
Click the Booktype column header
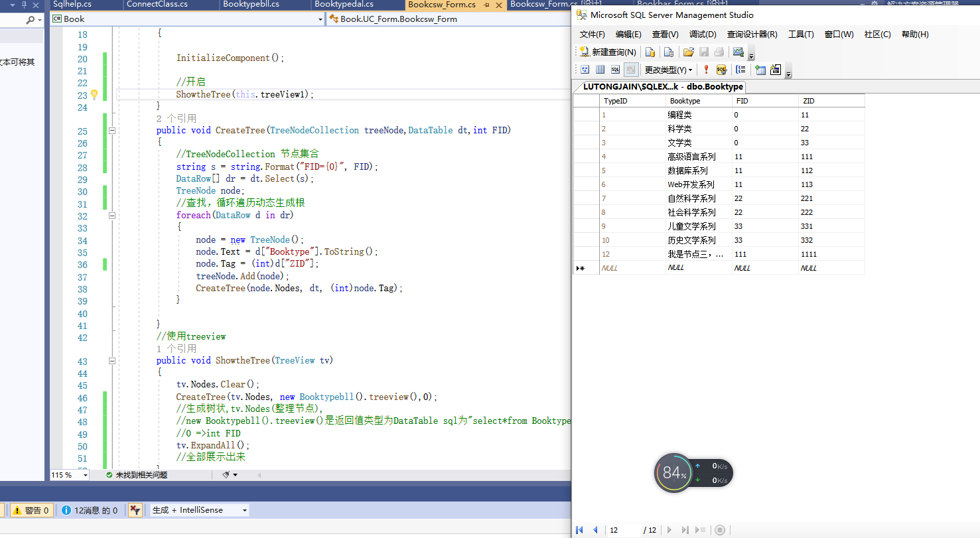(x=699, y=101)
